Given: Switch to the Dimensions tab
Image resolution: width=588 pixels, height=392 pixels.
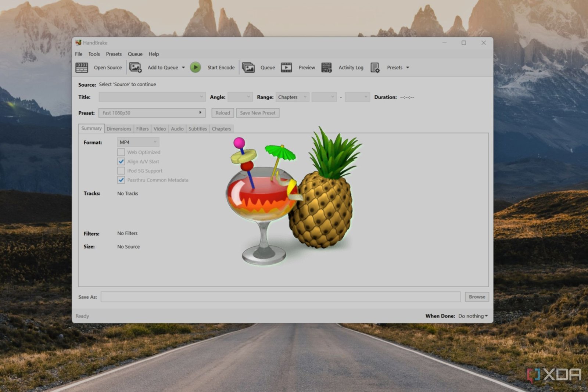Looking at the screenshot, I should click(119, 129).
